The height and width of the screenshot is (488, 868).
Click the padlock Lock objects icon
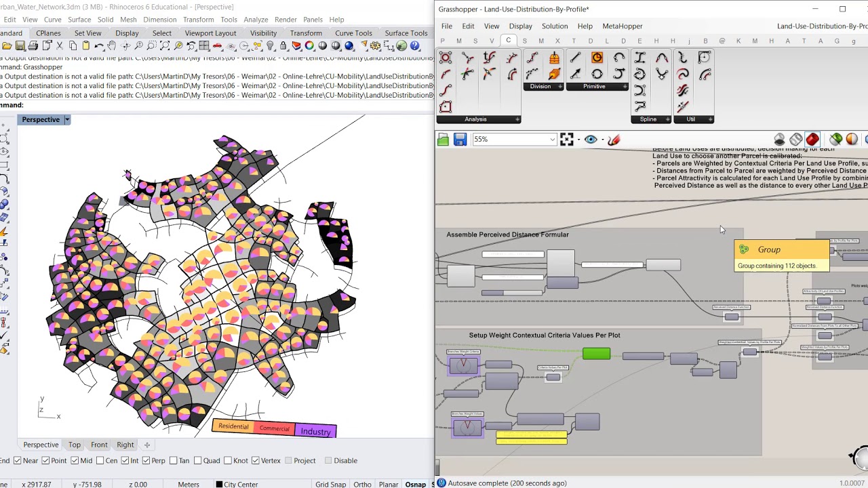coord(283,46)
